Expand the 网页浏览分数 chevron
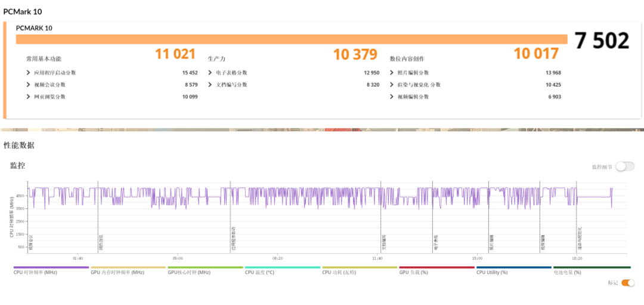The image size is (644, 305). coord(28,97)
